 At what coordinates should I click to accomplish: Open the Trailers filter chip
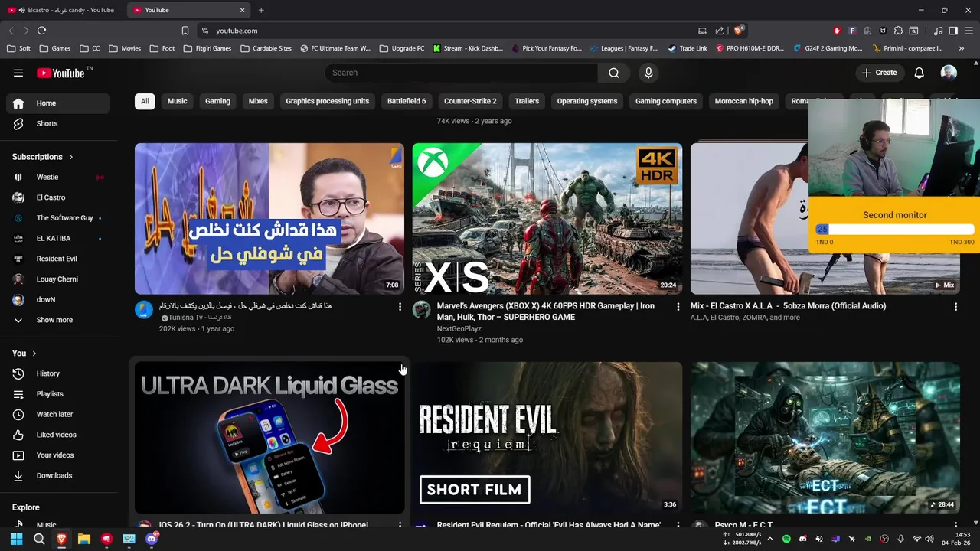(x=527, y=101)
